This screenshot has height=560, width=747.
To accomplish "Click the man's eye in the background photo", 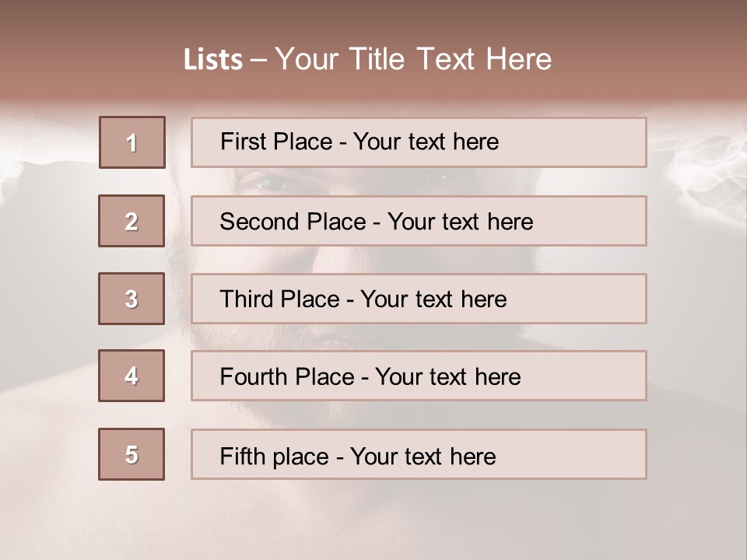I will tap(267, 184).
